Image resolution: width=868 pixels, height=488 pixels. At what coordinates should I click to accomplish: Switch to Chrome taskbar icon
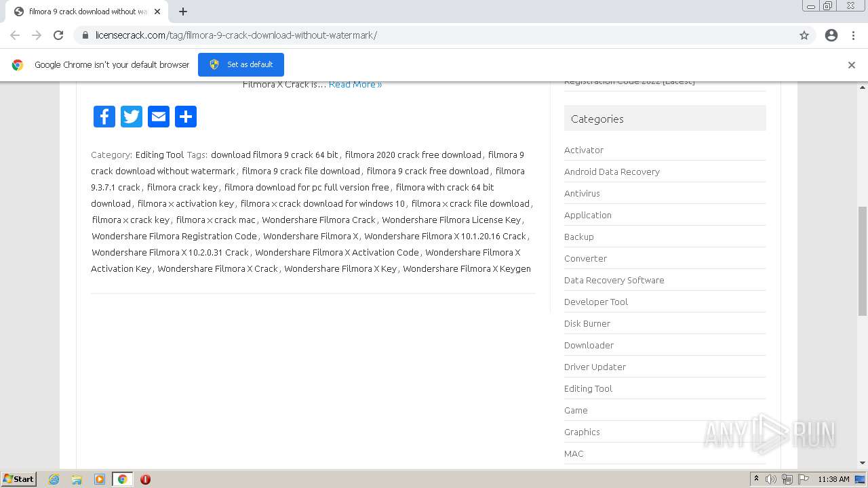click(122, 479)
